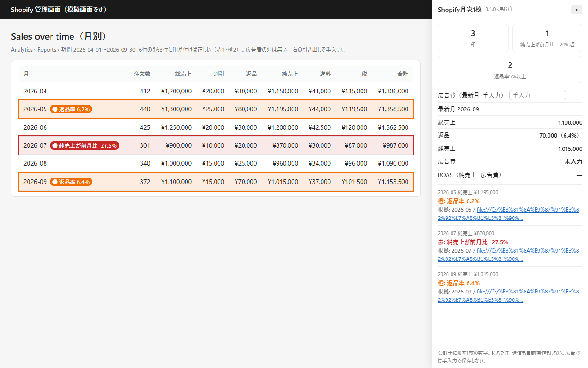Click the 返品 column header
The image size is (588, 368).
[251, 74]
